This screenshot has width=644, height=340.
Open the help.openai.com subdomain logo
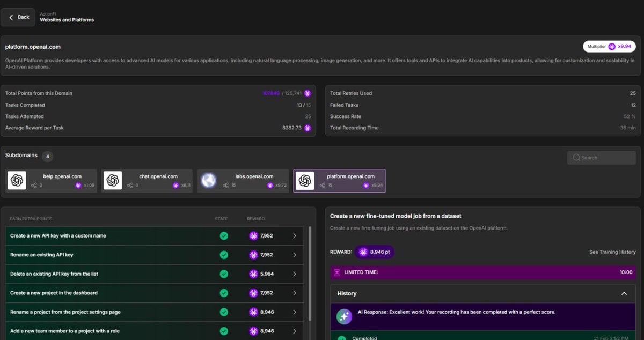point(17,181)
